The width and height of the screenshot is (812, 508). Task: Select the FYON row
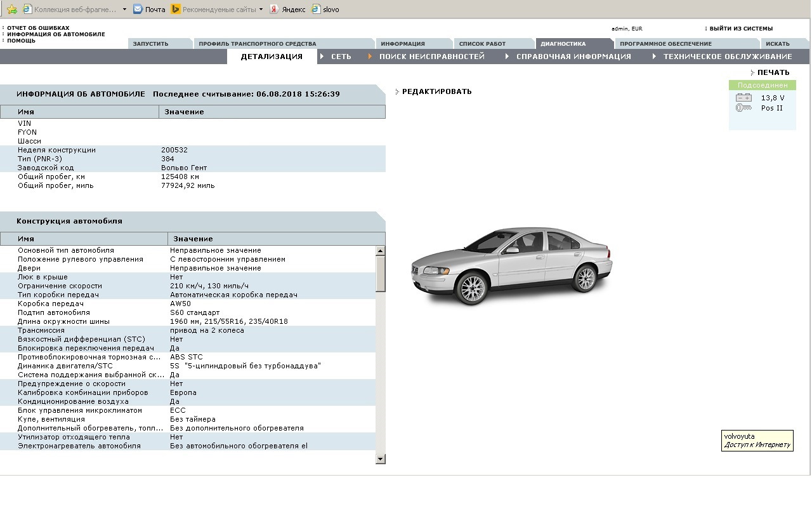[193, 132]
